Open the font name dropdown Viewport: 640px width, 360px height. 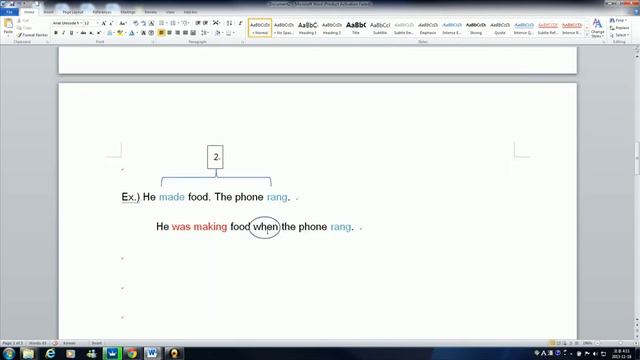click(x=81, y=23)
